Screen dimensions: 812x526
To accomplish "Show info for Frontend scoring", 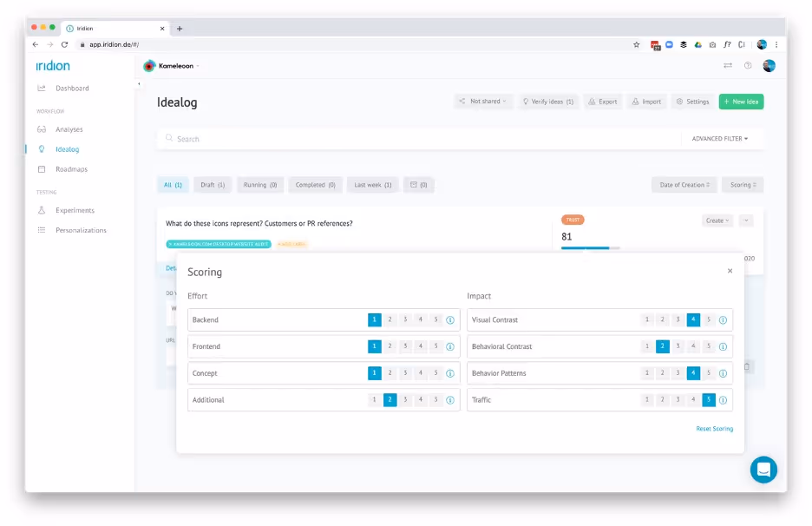I will 450,346.
